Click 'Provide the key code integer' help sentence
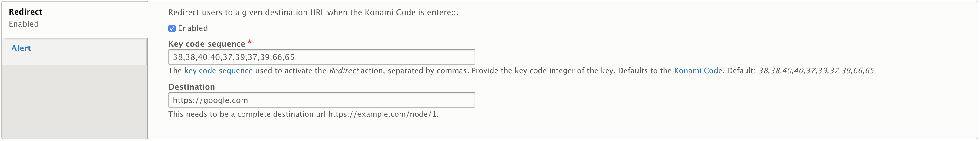The height and width of the screenshot is (141, 980). tap(543, 71)
